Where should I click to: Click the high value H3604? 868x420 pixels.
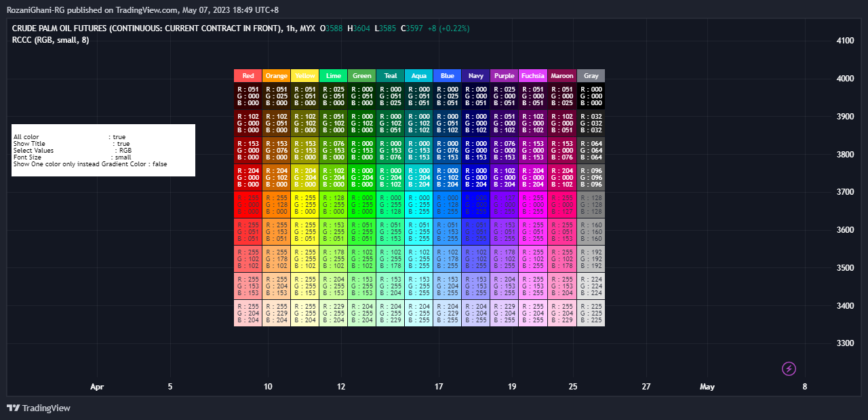tap(359, 28)
